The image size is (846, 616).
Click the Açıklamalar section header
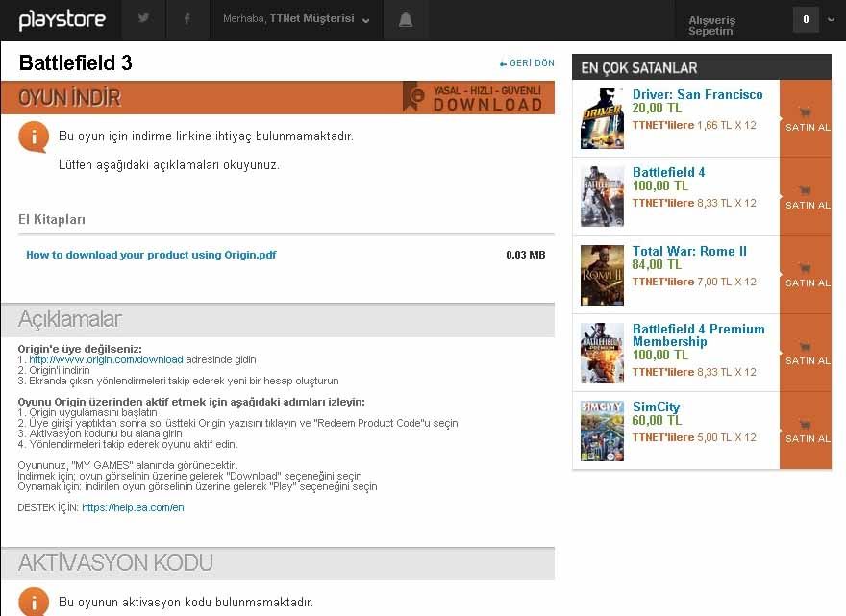click(69, 319)
